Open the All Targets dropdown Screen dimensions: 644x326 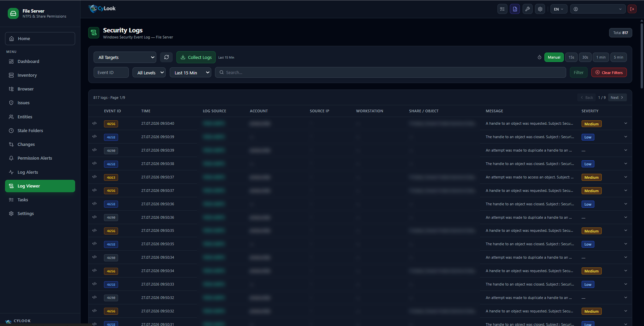(125, 57)
